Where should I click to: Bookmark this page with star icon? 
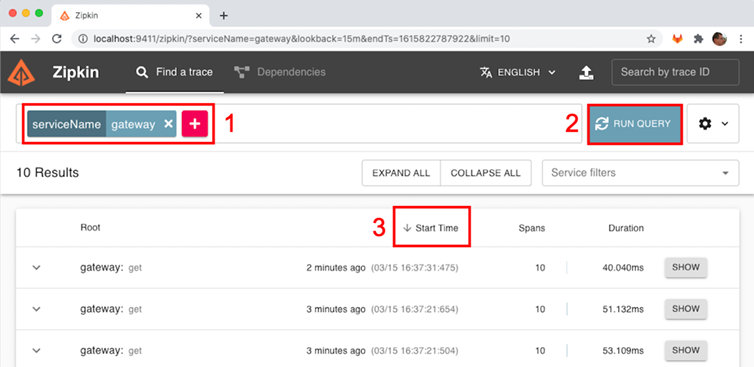651,39
